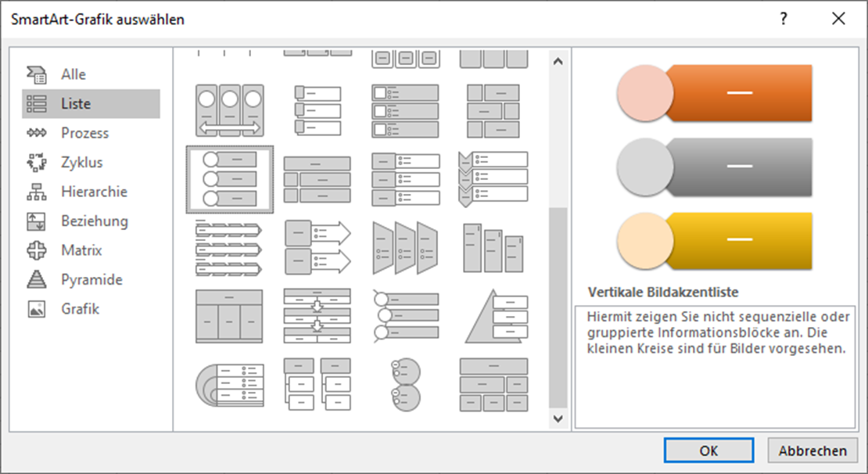Select the Pyramide category

tap(91, 279)
